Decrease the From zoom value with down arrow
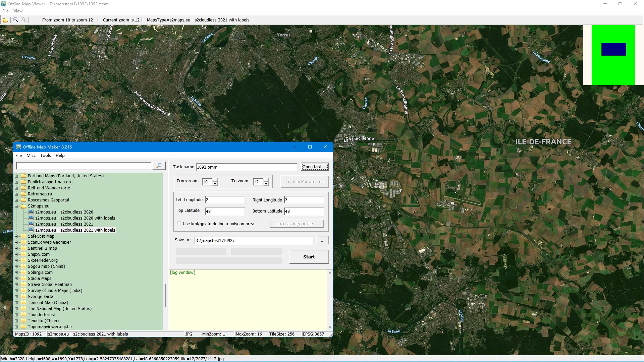644x362 pixels. click(x=215, y=184)
